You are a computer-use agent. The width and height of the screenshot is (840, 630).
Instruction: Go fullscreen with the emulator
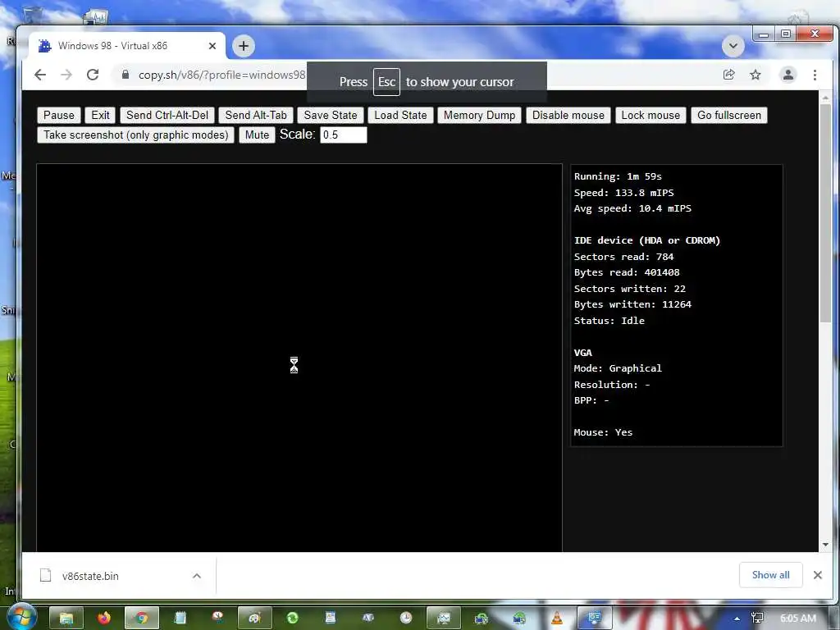pos(729,115)
